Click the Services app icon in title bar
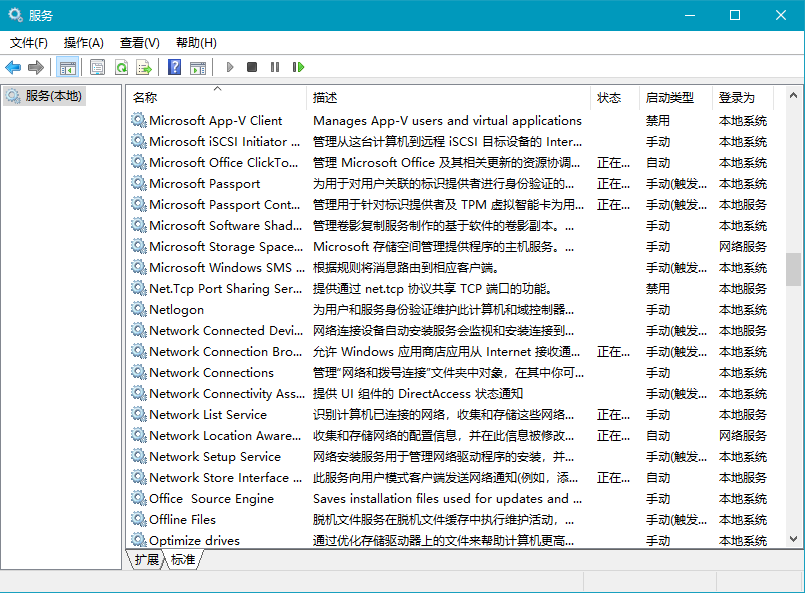 [15, 15]
